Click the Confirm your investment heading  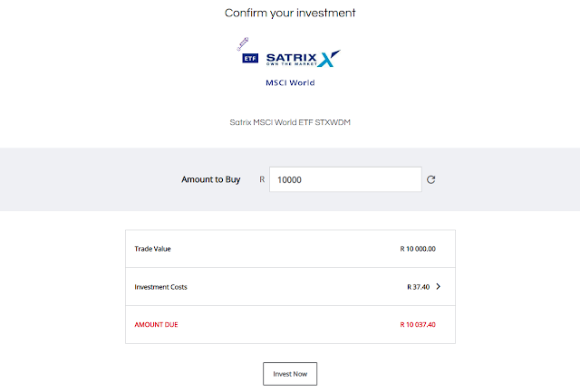tap(290, 13)
